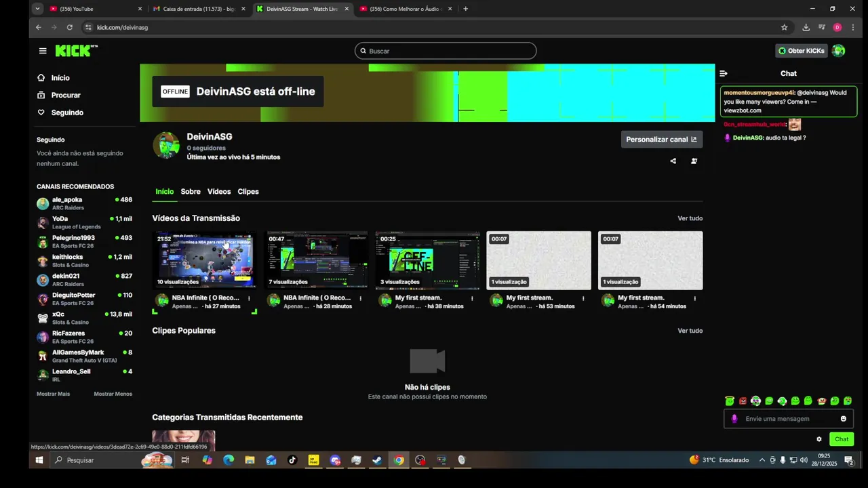Screen dimensions: 868x488
Task: Click the bookmark star in the address bar
Action: pyautogui.click(x=785, y=27)
